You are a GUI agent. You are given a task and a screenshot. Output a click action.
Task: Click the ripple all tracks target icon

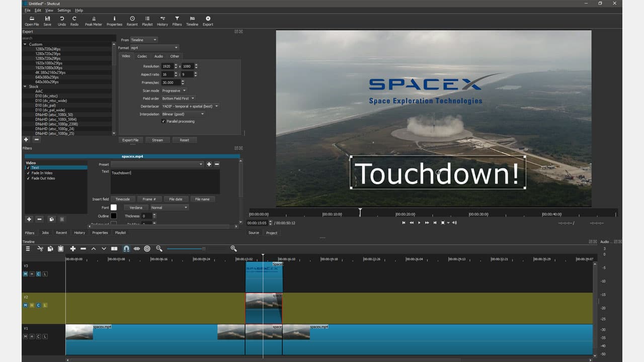coord(147,248)
